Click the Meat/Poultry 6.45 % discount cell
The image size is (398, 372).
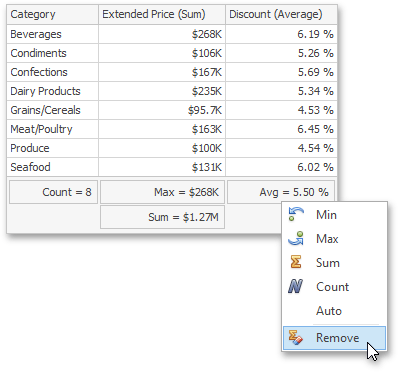click(281, 129)
